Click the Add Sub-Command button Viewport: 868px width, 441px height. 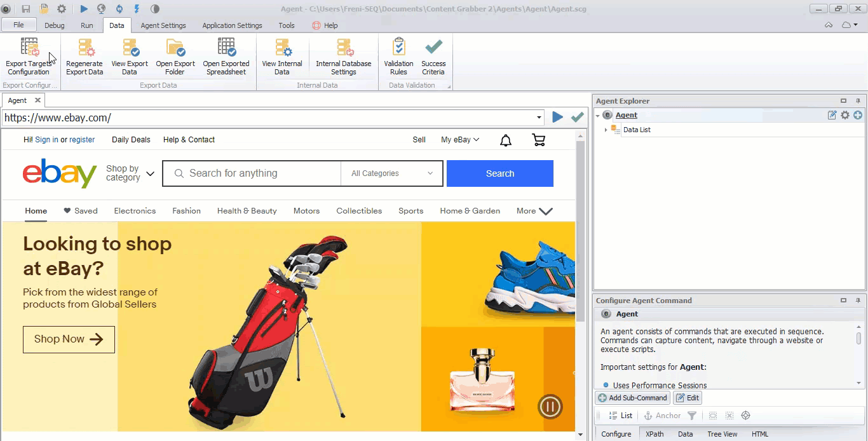pos(633,398)
